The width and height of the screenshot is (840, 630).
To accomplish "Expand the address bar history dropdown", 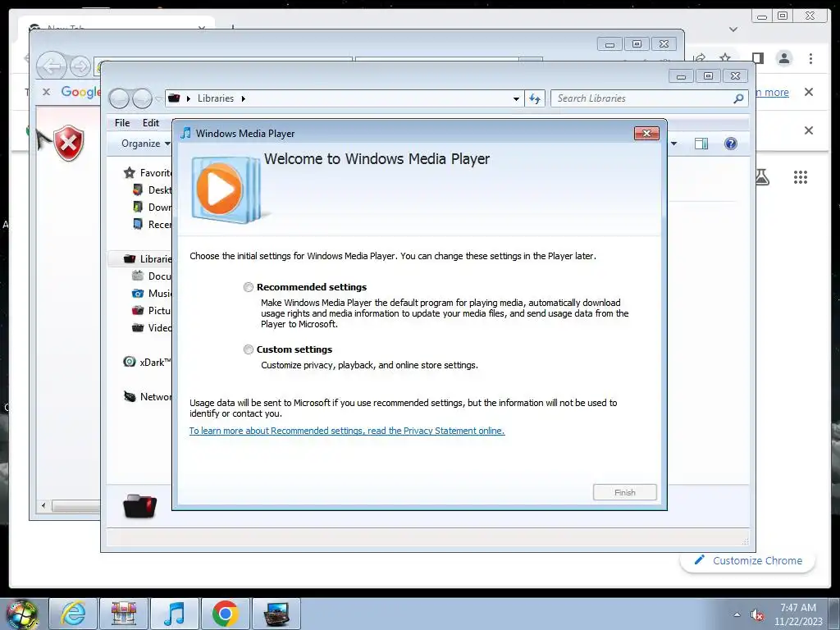I will (x=516, y=99).
